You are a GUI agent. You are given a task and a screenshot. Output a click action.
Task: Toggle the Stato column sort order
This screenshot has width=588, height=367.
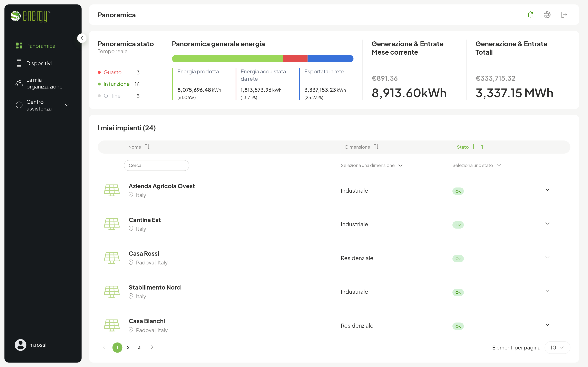click(474, 147)
